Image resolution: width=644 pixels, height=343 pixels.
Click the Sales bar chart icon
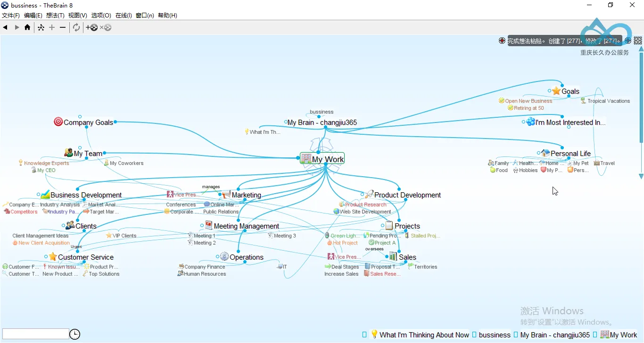tap(393, 256)
